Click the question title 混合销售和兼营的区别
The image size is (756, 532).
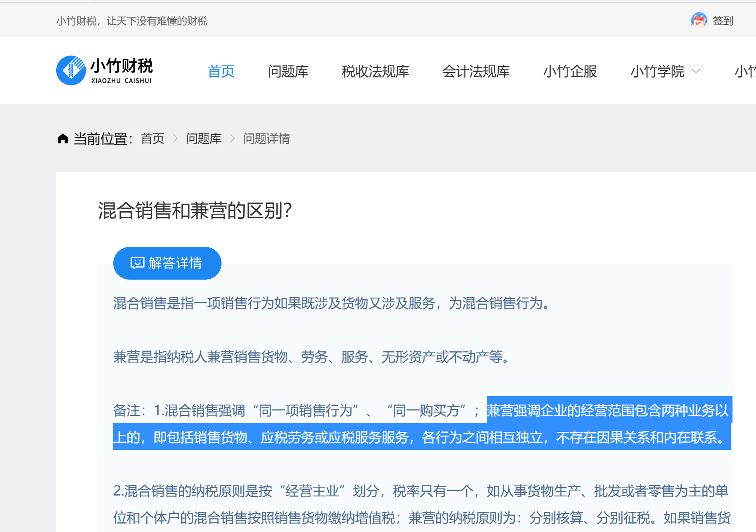click(x=195, y=210)
